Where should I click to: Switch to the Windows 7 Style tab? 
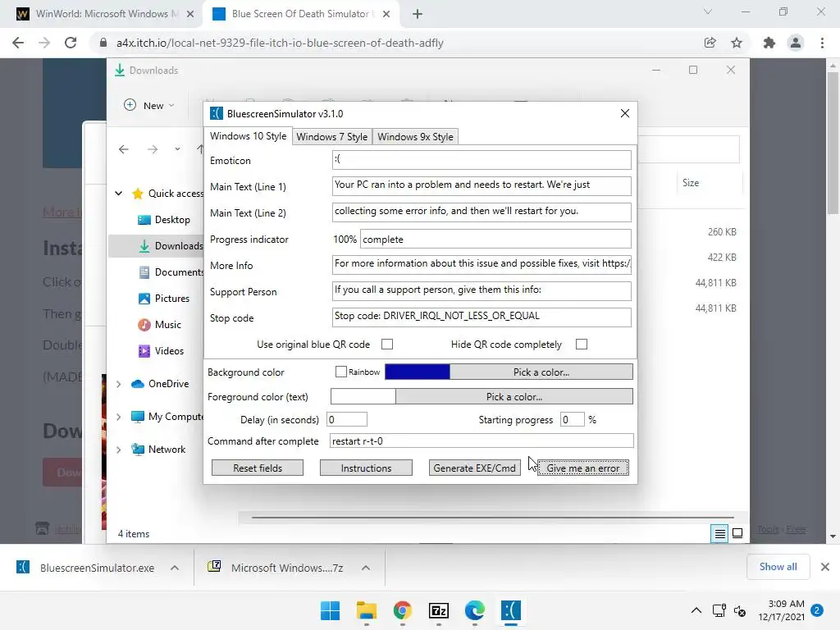(331, 137)
